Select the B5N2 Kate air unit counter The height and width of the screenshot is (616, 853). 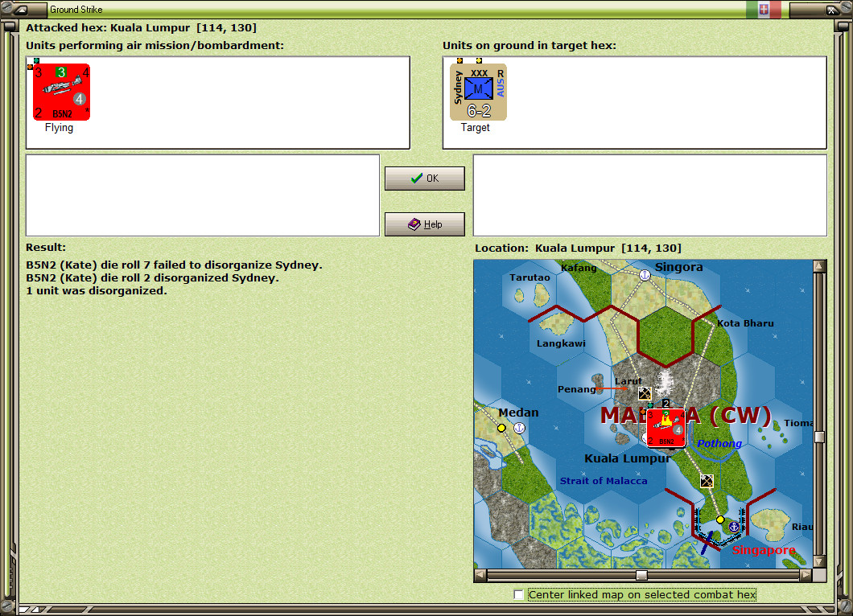click(x=61, y=92)
